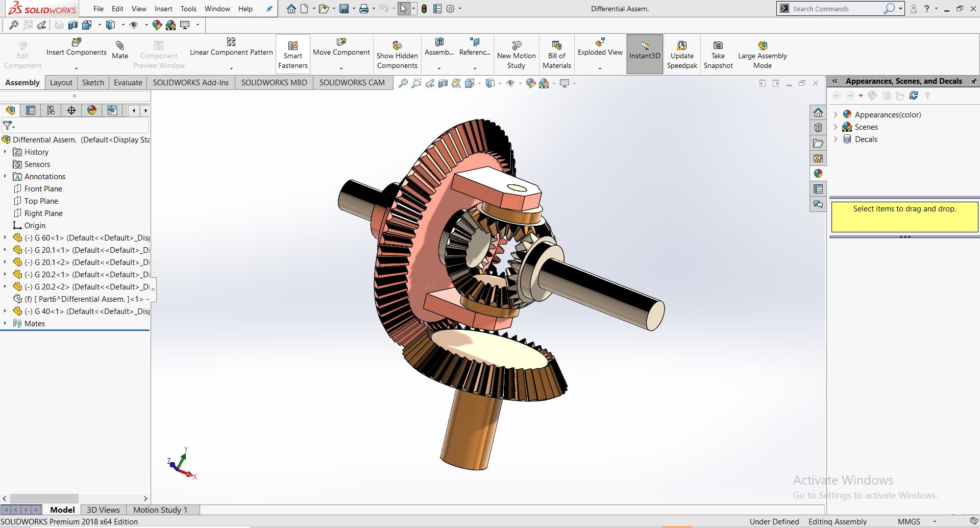Toggle the Select cursor tool

pyautogui.click(x=404, y=9)
